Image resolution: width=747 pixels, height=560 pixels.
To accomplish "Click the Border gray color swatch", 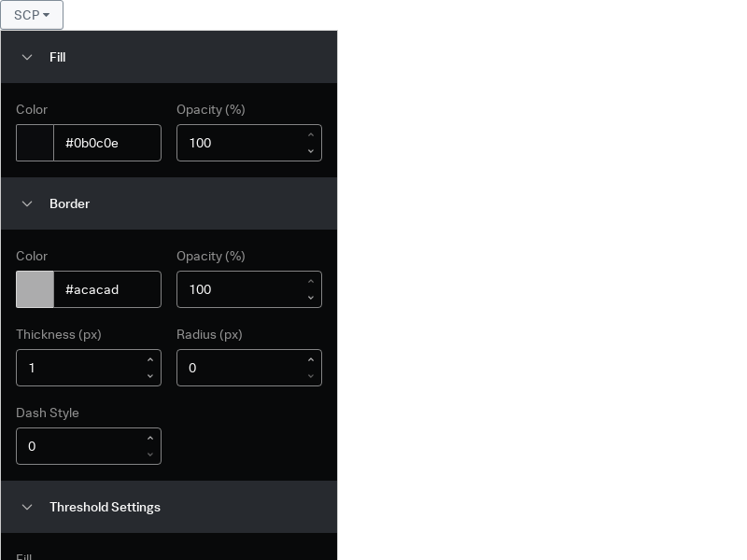I will pyautogui.click(x=35, y=289).
